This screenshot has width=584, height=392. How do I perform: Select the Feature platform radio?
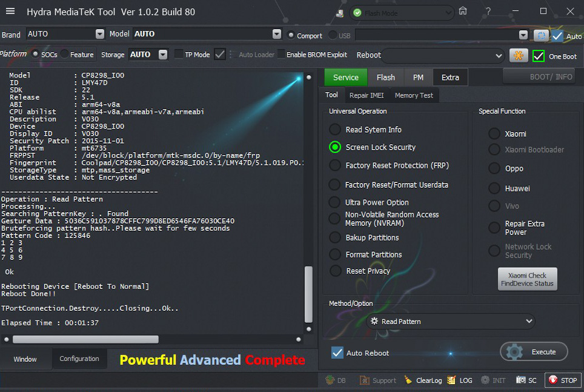coord(64,55)
